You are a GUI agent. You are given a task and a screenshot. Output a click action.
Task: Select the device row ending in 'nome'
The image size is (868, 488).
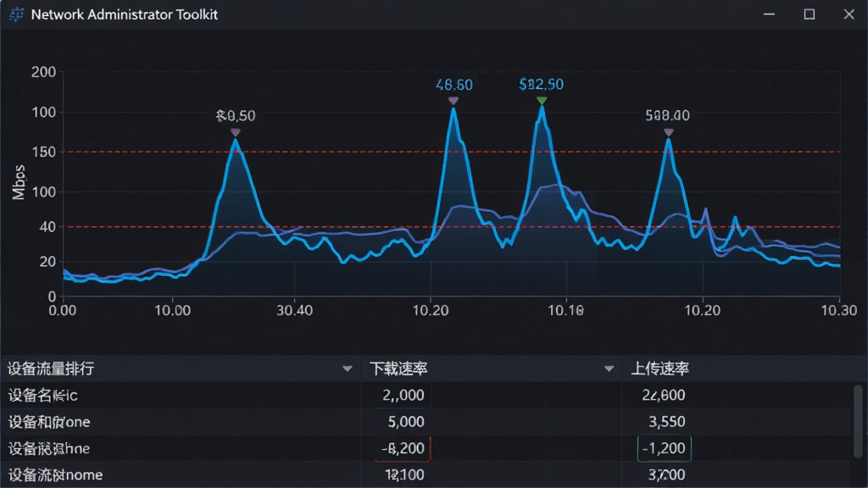(426, 474)
